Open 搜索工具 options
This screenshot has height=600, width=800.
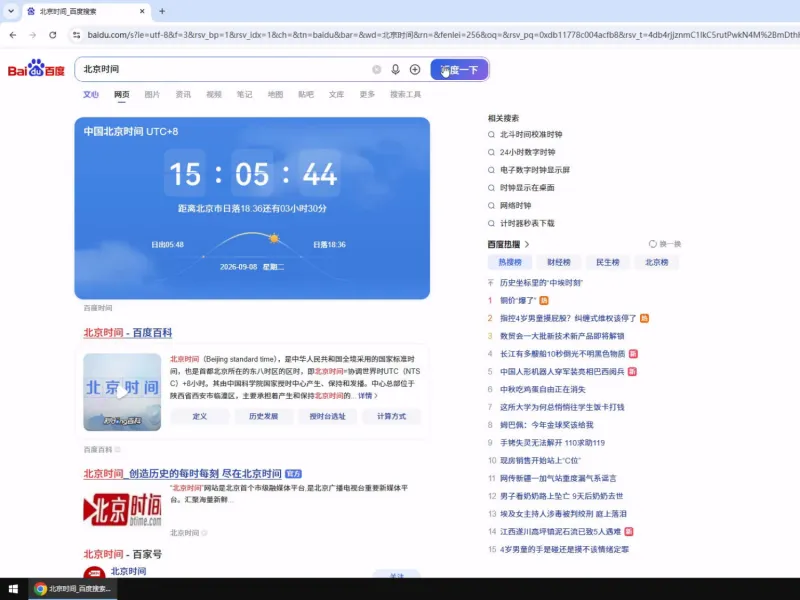406,94
